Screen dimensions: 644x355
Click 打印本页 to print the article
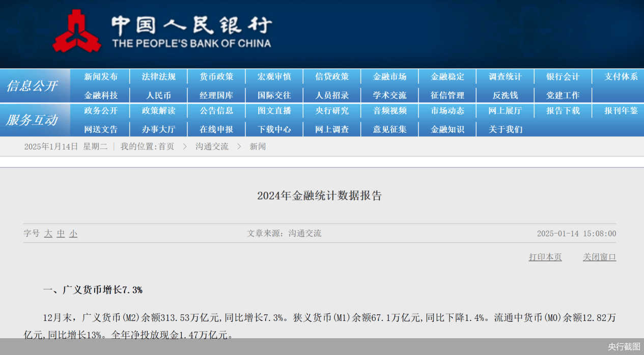coord(545,257)
